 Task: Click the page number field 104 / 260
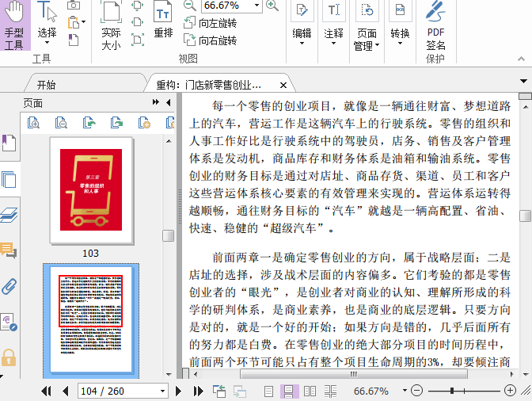coord(117,391)
